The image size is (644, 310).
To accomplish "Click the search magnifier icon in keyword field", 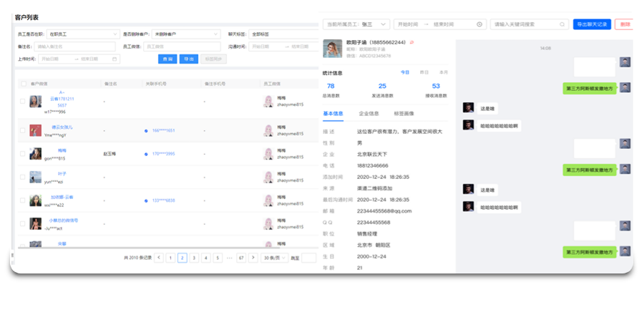I will [562, 24].
